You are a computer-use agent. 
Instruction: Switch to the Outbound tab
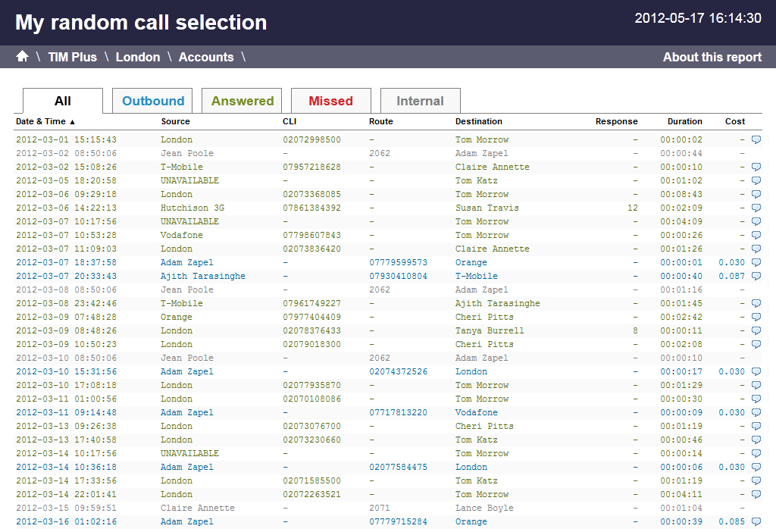[x=153, y=101]
